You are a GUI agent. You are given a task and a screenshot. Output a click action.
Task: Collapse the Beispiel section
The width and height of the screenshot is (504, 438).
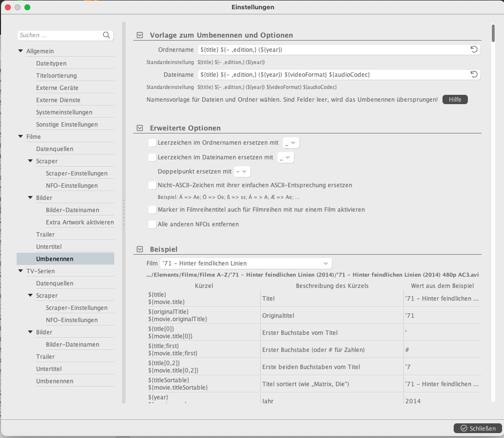[x=140, y=249]
